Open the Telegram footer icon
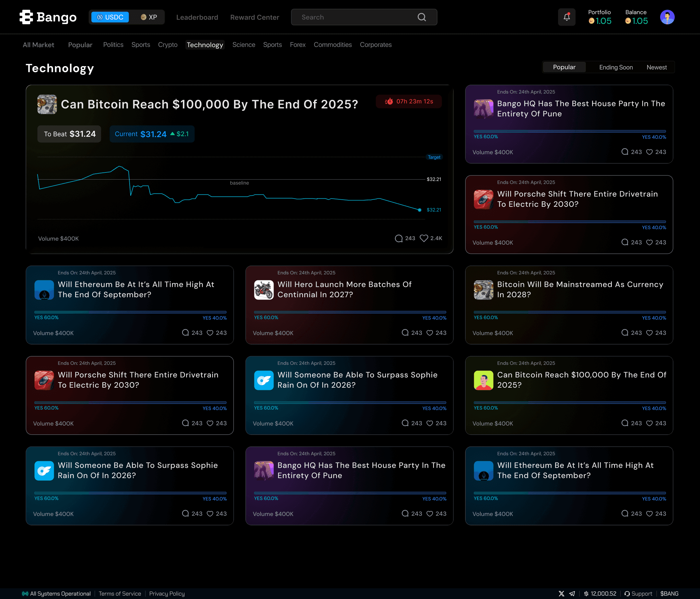This screenshot has width=700, height=599. pos(572,593)
